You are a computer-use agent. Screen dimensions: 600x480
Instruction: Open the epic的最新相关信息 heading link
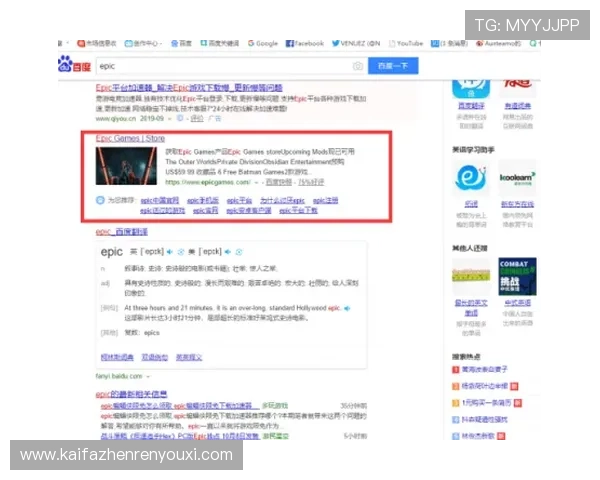click(x=131, y=394)
